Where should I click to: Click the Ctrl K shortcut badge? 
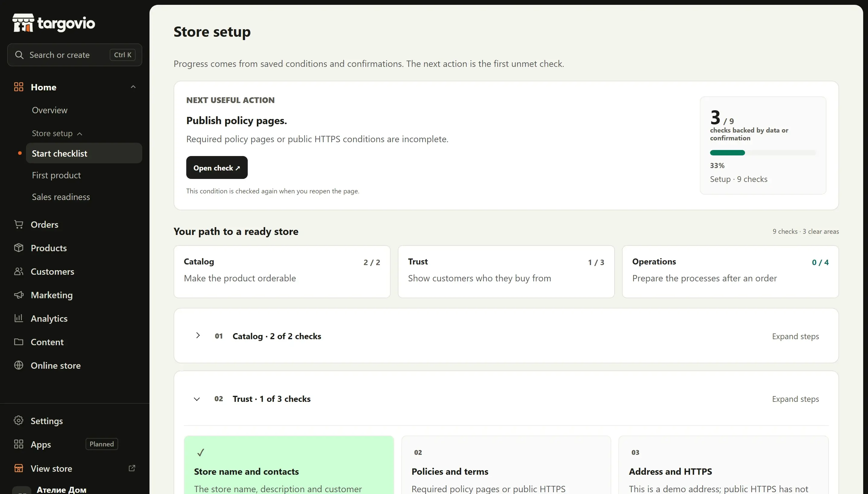coord(123,55)
